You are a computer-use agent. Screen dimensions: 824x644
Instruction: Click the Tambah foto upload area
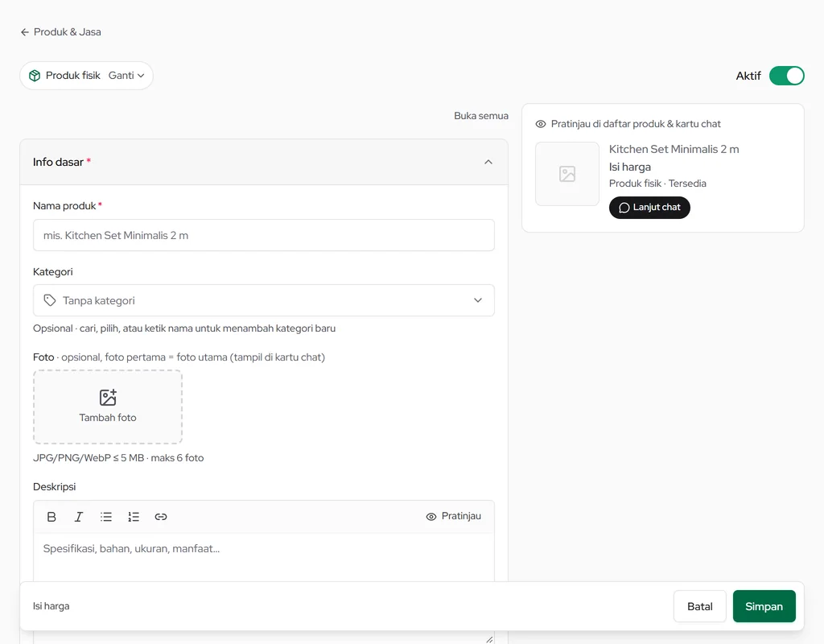(108, 407)
